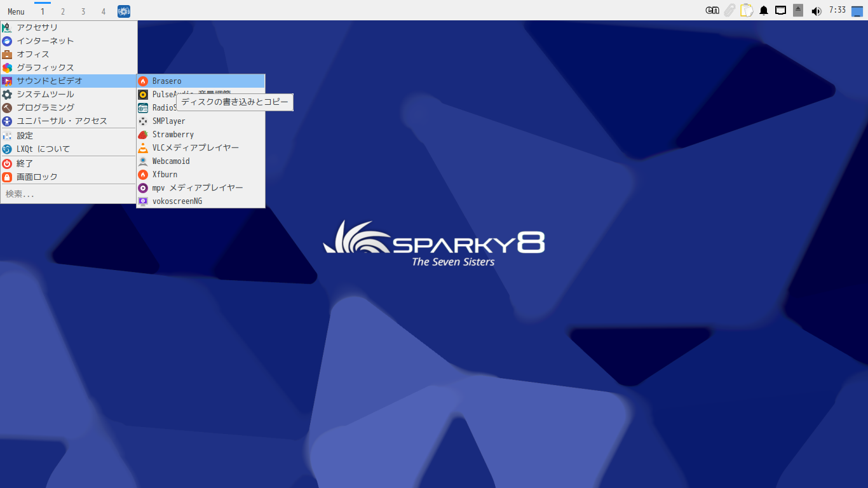
Task: Open the Webcamoid webcam app
Action: pos(201,161)
